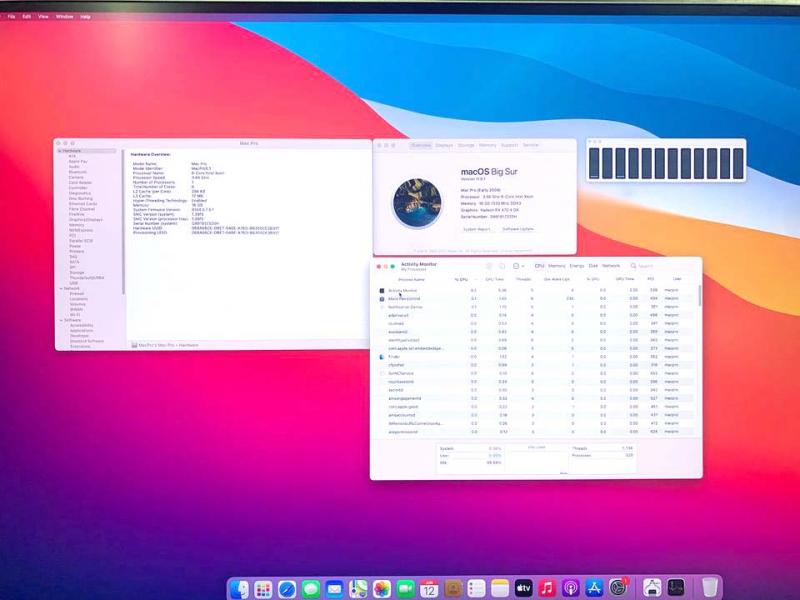Open the Apple TV app in the Dock
This screenshot has width=800, height=600.
click(x=523, y=589)
